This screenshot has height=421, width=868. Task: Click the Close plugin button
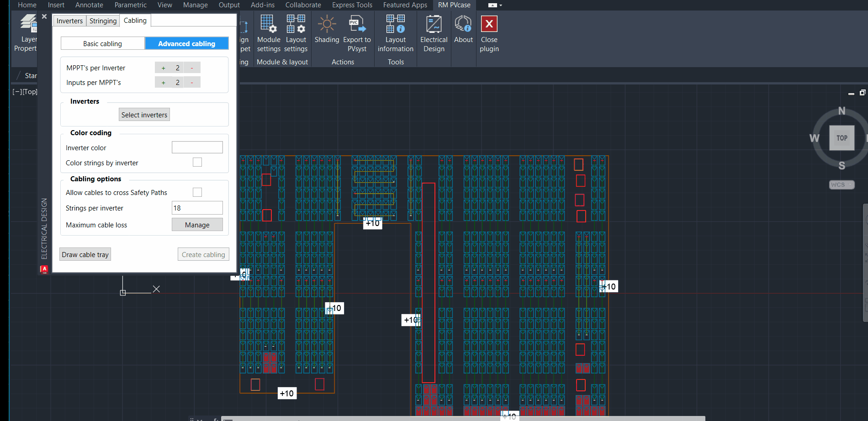[x=489, y=33]
